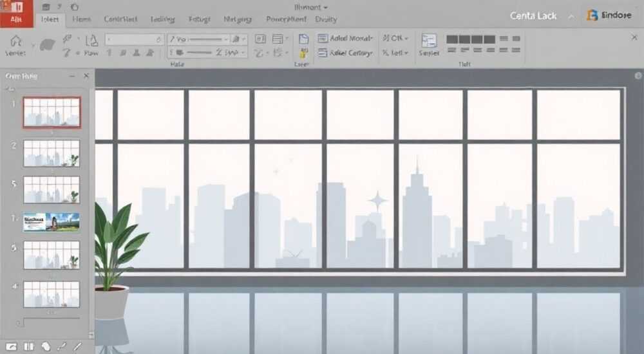644x354 pixels.
Task: Click the empty font name input box
Action: (x=135, y=39)
